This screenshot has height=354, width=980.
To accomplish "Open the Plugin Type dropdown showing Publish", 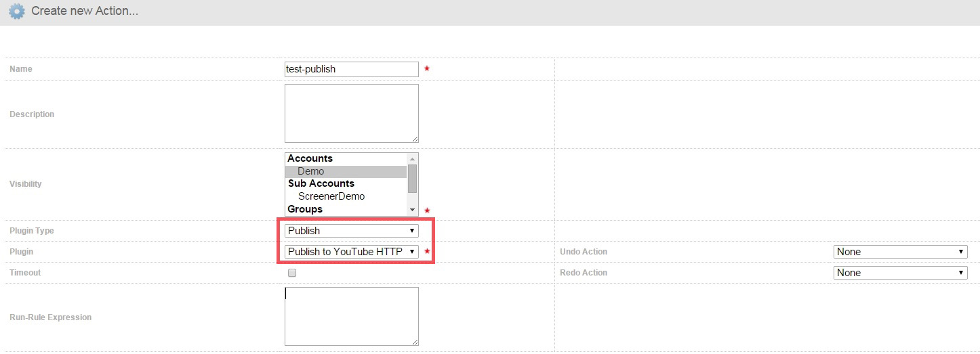I will pos(352,231).
